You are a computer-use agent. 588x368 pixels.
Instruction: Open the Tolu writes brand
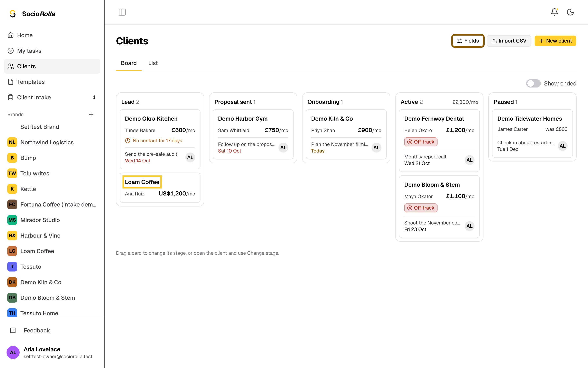click(x=52, y=173)
